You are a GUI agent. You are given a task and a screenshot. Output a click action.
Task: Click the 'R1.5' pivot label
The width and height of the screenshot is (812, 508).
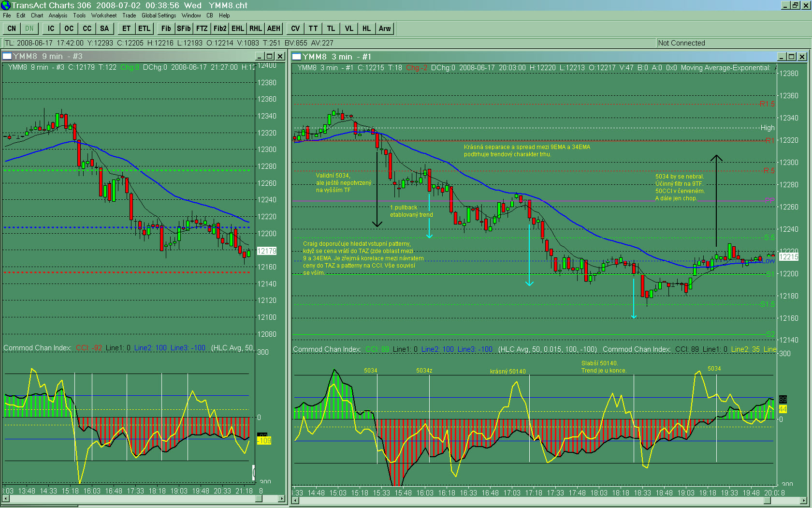[767, 104]
